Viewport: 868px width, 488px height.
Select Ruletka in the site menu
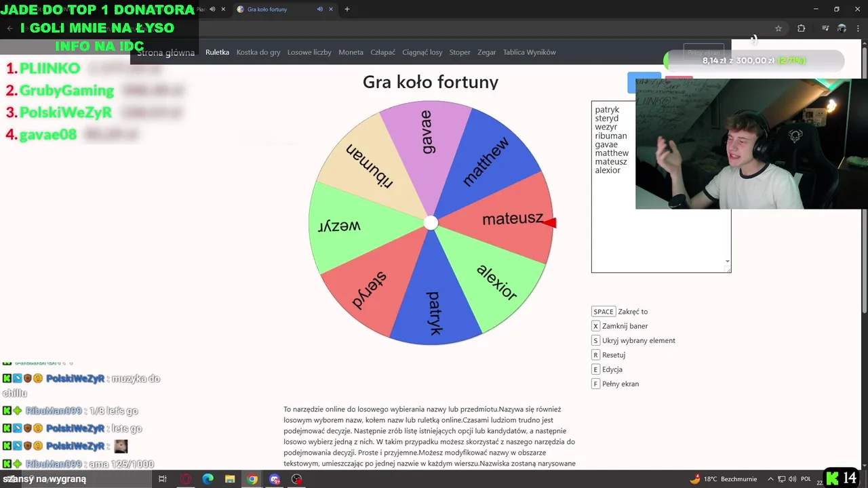coord(217,52)
